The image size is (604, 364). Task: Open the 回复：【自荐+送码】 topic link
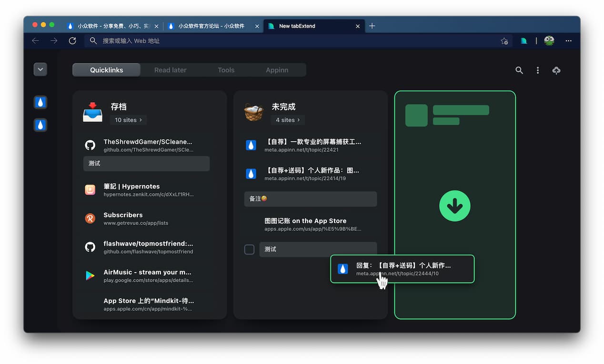point(403,269)
